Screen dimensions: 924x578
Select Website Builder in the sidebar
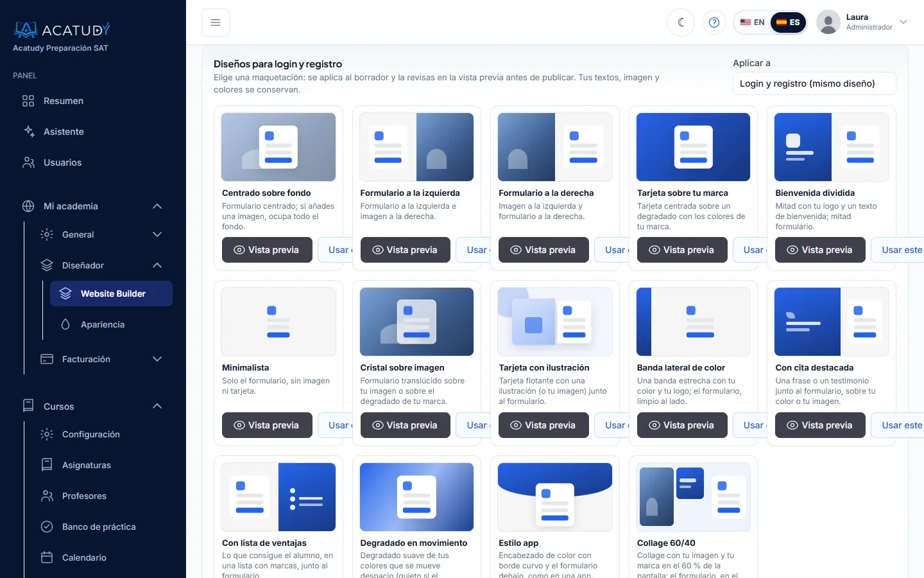[111, 293]
